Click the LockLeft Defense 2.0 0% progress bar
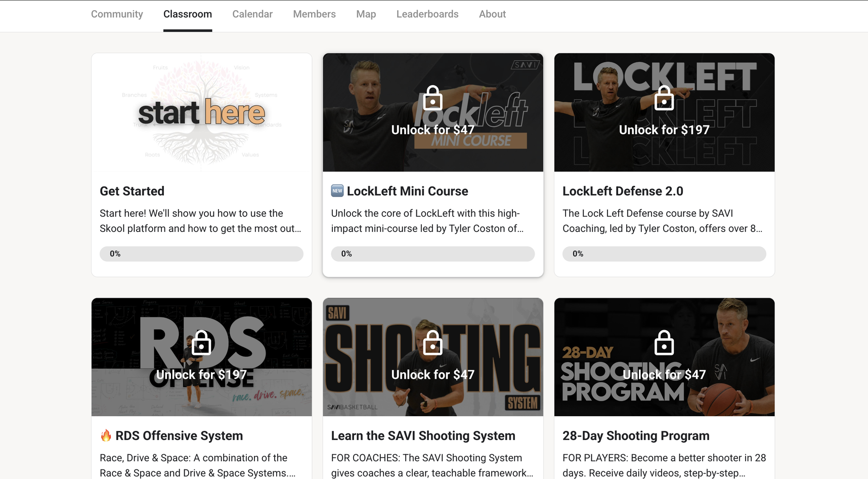 click(664, 254)
